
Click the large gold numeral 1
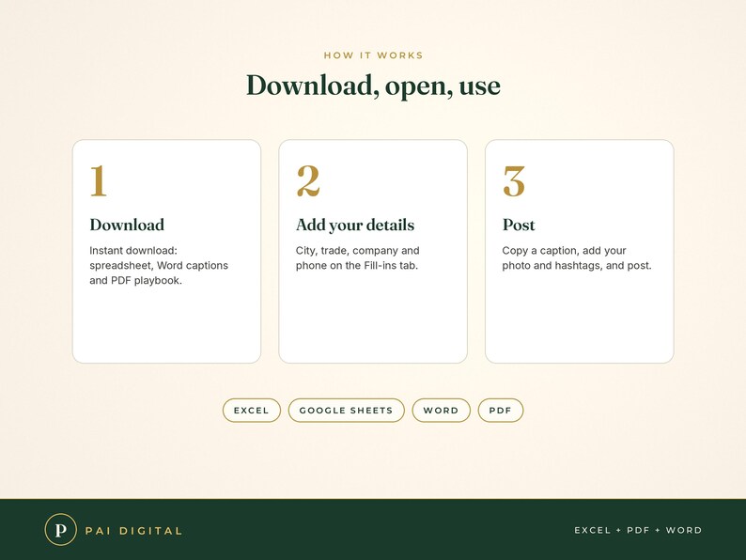point(99,180)
